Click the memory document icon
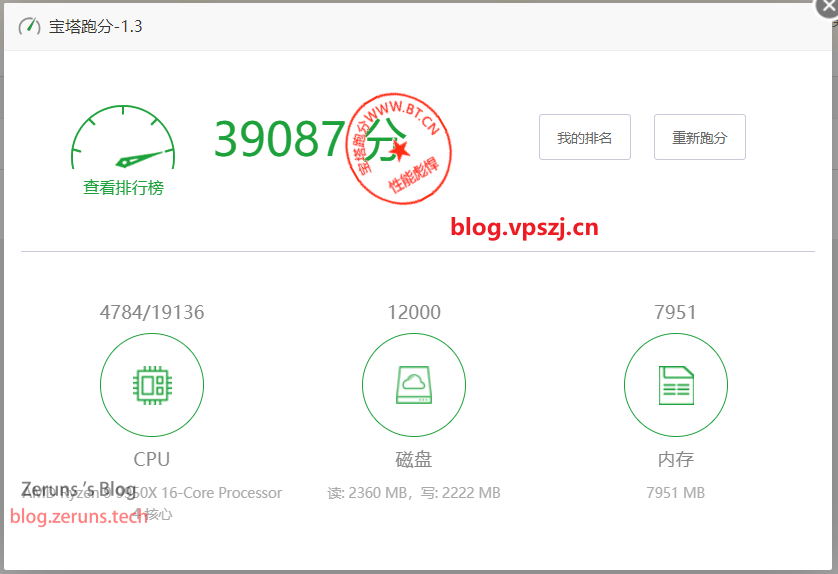Image resolution: width=838 pixels, height=574 pixels. pos(676,385)
